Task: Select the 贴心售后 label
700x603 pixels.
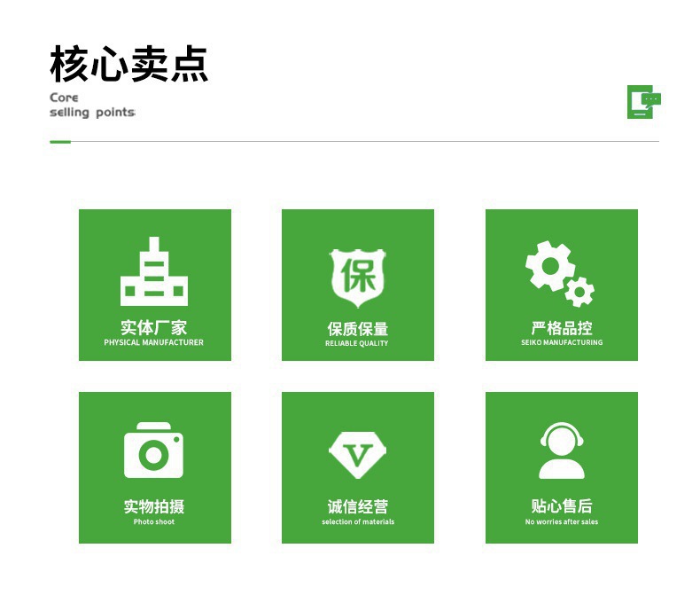Action: point(562,506)
